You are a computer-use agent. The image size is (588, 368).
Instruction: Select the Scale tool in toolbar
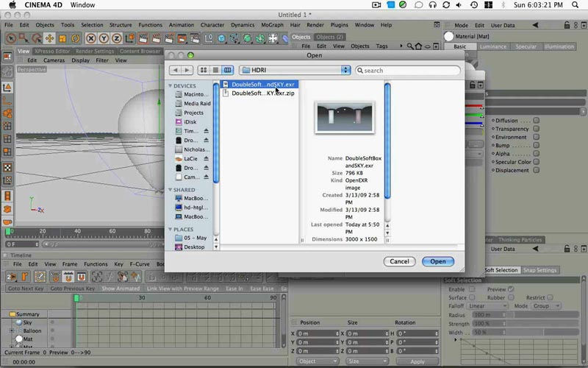pyautogui.click(x=62, y=38)
